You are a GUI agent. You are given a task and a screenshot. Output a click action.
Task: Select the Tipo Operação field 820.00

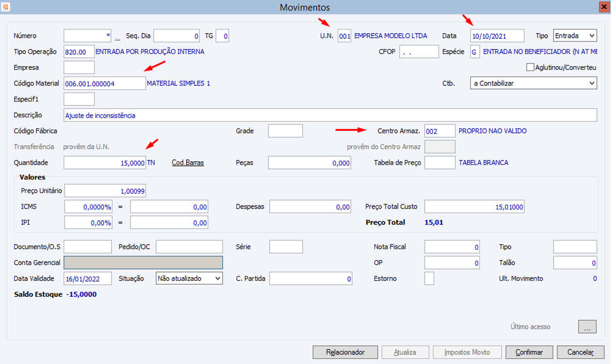point(79,51)
